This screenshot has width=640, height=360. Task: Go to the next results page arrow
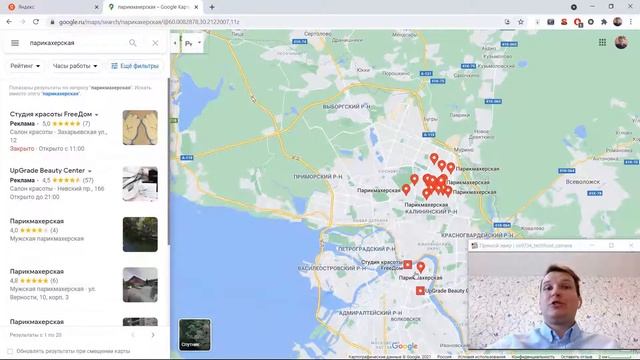(153, 335)
